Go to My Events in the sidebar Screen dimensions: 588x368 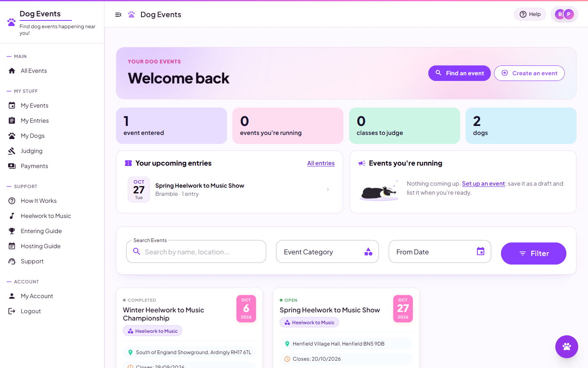(x=34, y=105)
